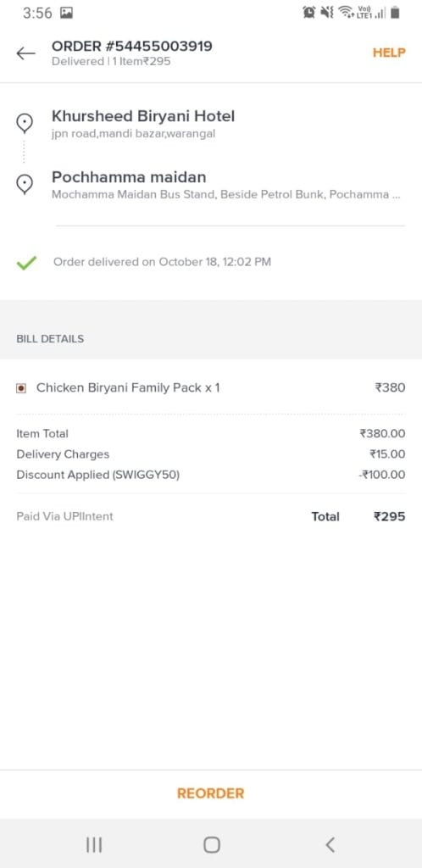Open HELP for this order

point(389,53)
